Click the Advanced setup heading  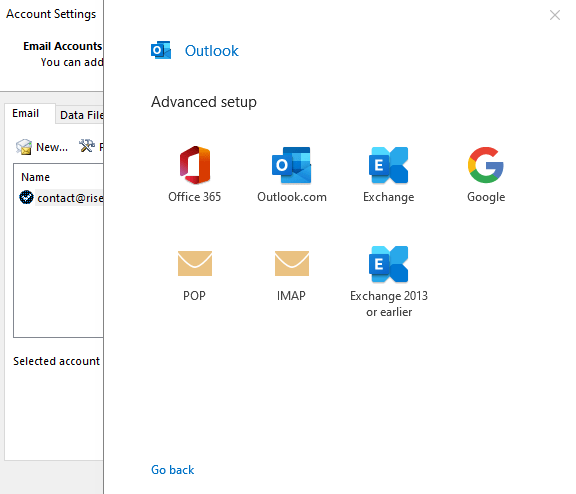tap(204, 102)
